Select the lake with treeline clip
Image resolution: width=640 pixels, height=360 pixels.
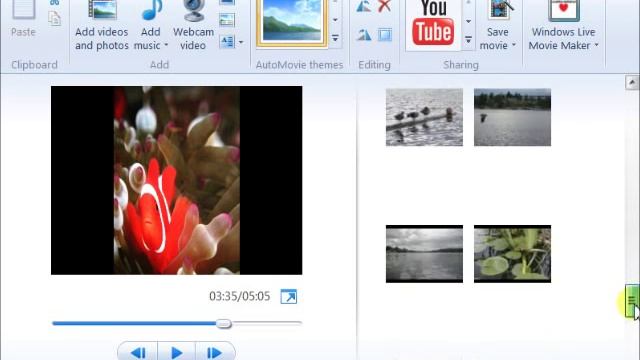coord(512,117)
